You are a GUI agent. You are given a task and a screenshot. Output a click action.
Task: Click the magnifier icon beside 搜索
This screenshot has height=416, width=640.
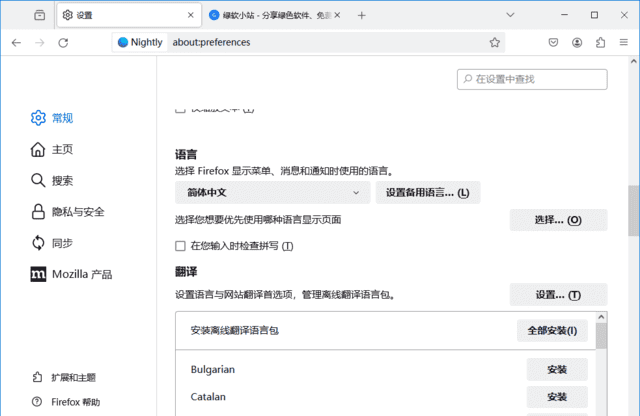click(x=38, y=180)
